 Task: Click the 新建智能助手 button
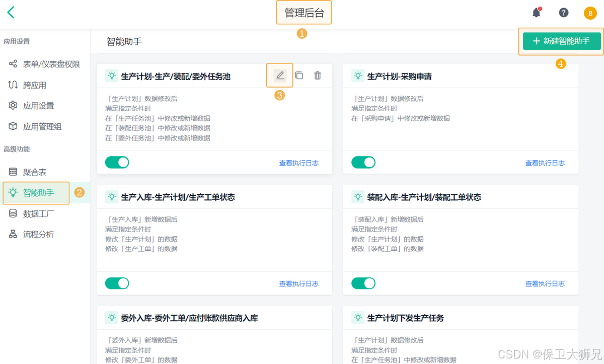(562, 41)
